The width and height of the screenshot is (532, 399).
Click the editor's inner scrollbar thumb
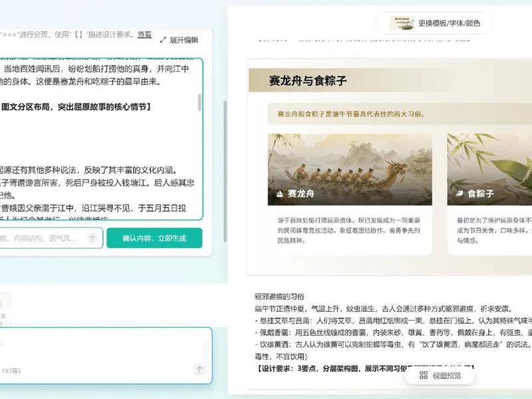199,102
